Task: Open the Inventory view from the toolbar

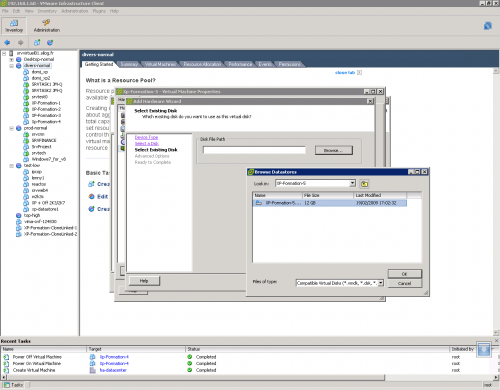Action: [x=14, y=26]
